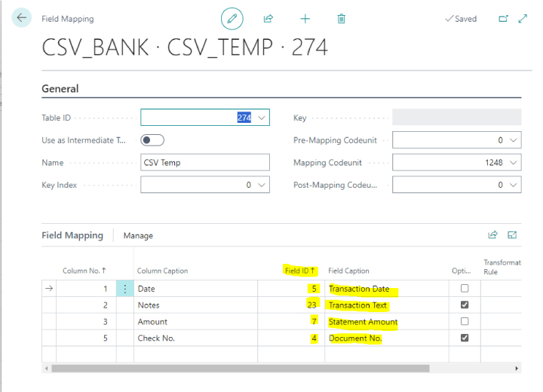Check Optional box for Amount row

(465, 322)
